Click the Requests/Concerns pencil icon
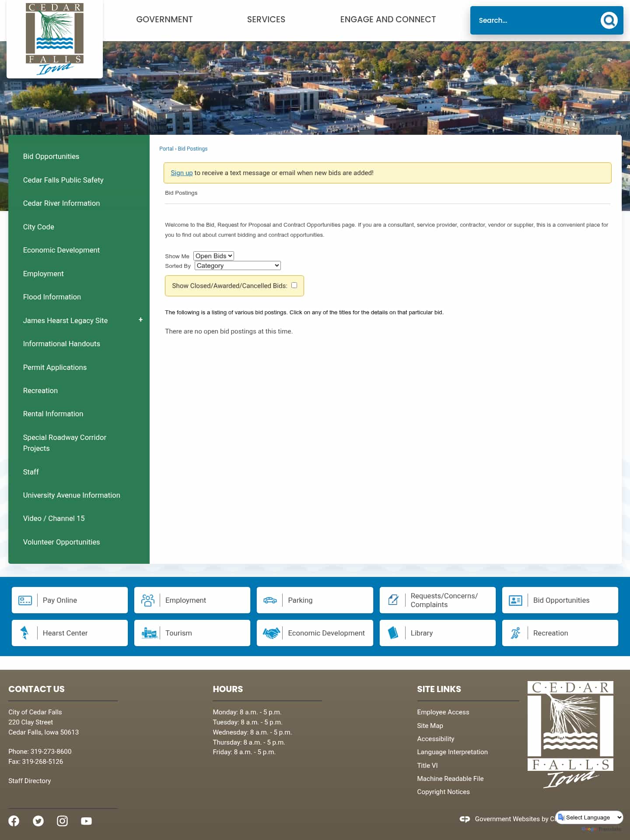Viewport: 630px width, 840px height. pos(393,600)
